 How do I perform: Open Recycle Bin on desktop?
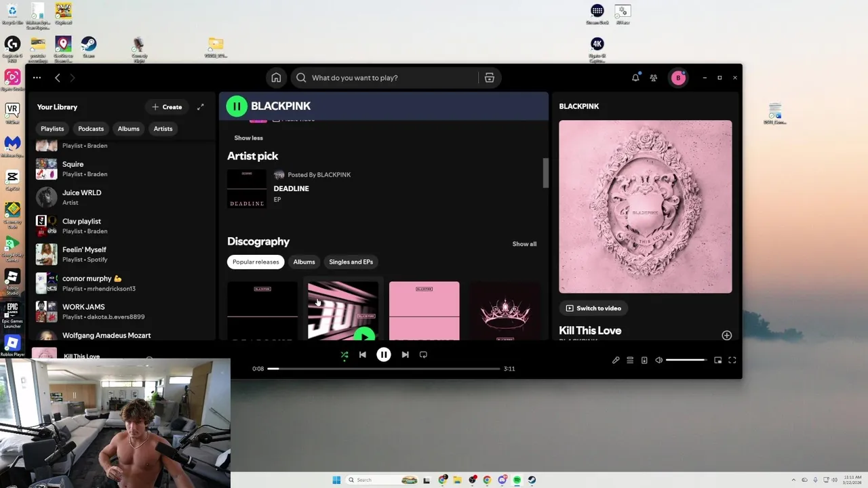(12, 14)
